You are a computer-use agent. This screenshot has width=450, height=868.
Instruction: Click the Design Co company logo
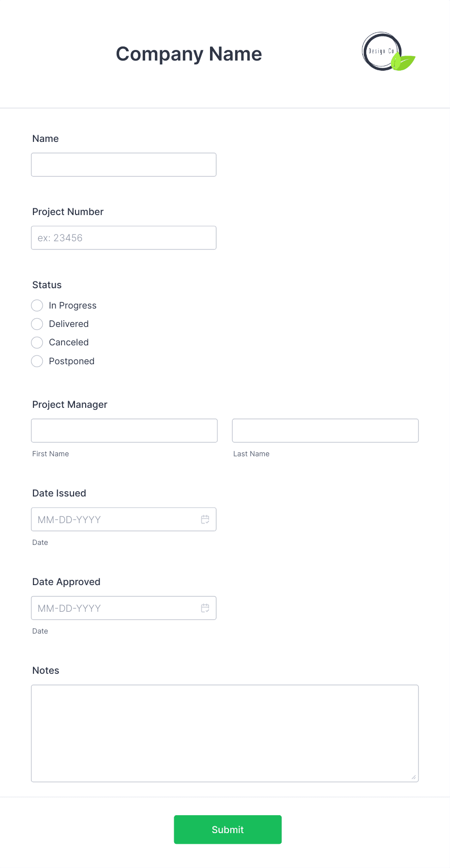click(x=382, y=51)
